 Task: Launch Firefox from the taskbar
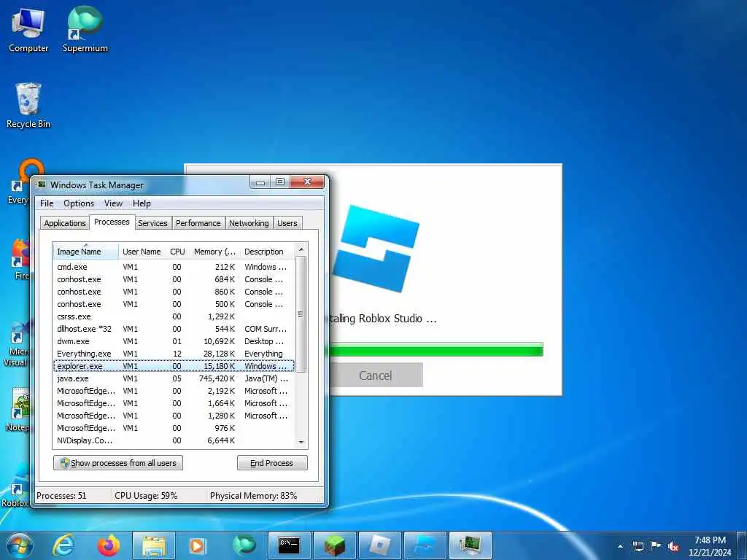pos(109,545)
